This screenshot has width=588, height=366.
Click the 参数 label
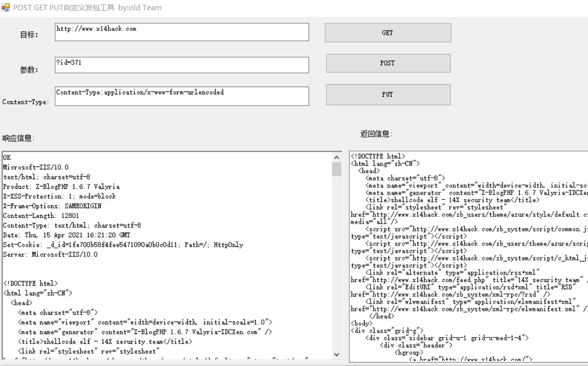29,70
